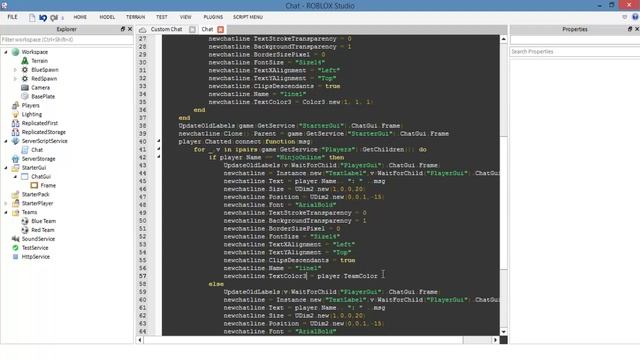Click the ribbon collapse icon beside help
Screen dimensions: 640x360
click(x=624, y=17)
